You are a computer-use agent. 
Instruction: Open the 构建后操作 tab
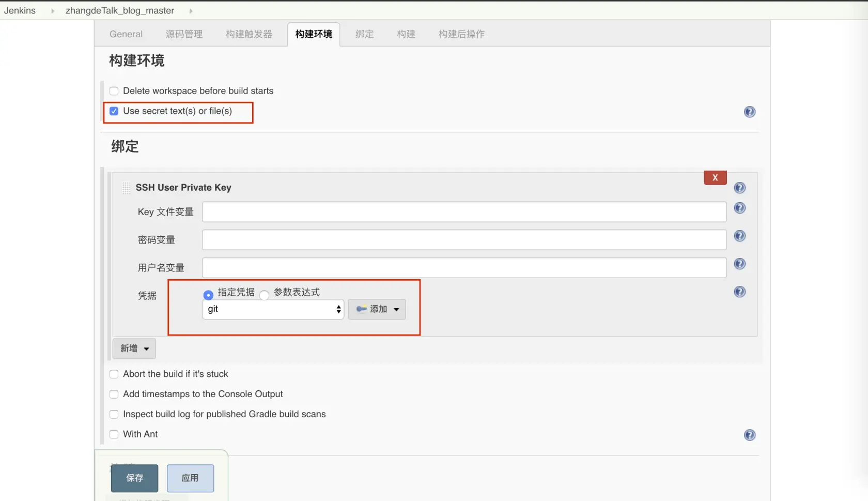click(x=461, y=34)
